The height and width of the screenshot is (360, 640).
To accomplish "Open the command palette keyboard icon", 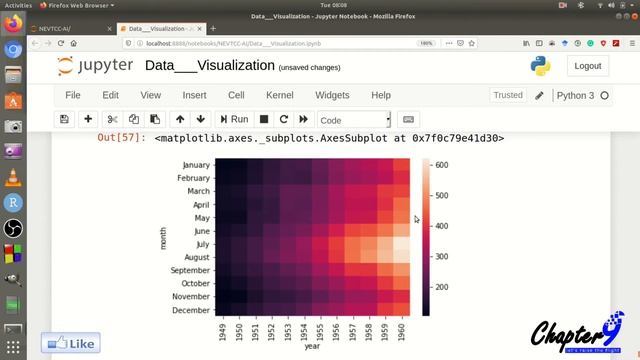I will tap(408, 119).
